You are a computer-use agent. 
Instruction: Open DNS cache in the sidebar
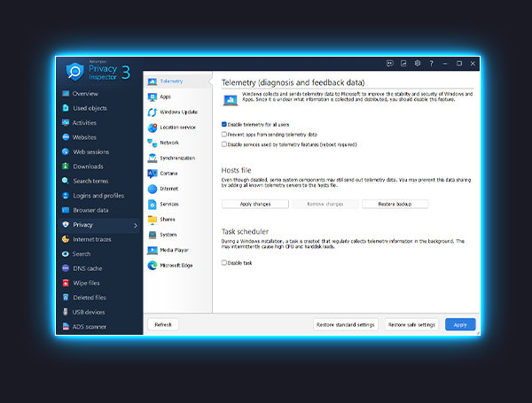tap(87, 268)
